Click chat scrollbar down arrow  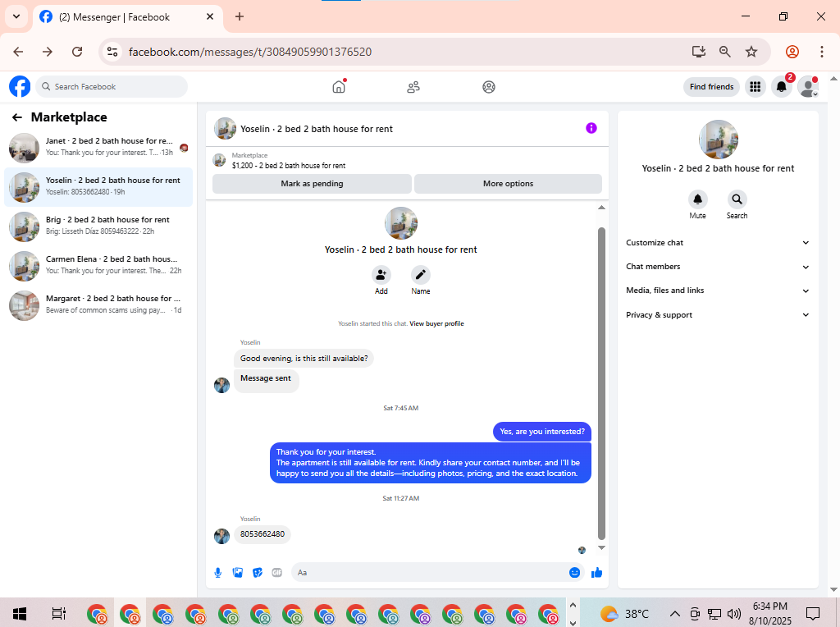(x=601, y=547)
